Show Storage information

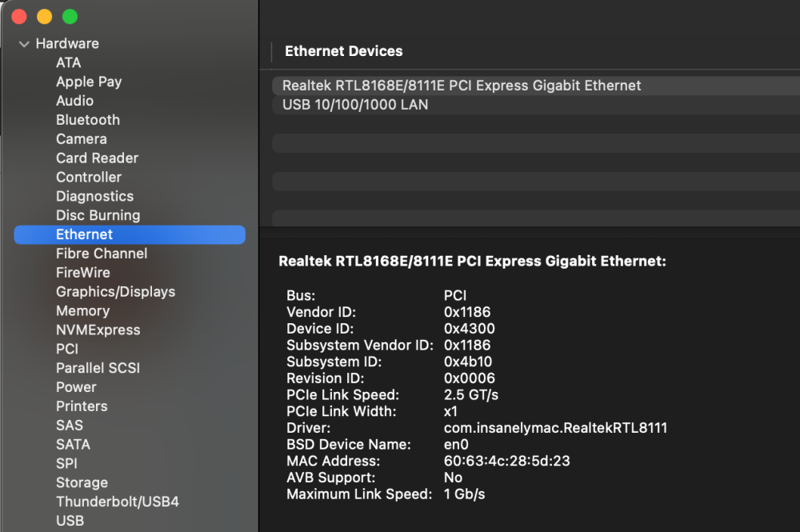pyautogui.click(x=82, y=482)
